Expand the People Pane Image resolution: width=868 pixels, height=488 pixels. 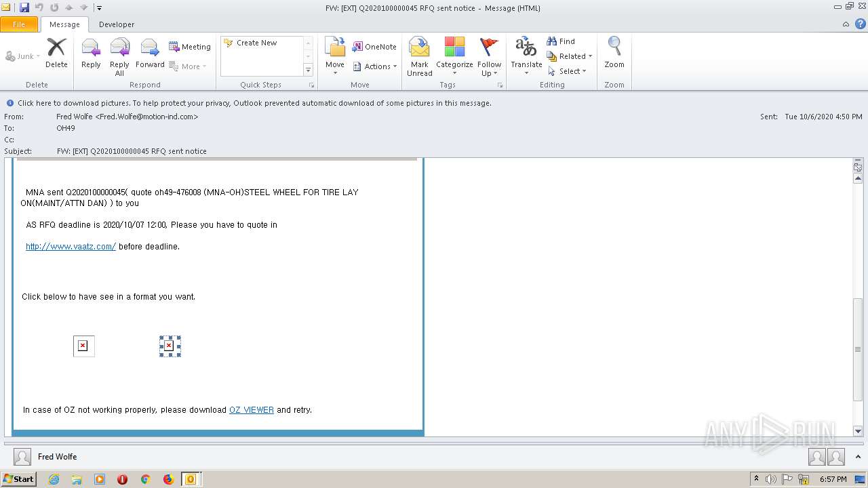(x=859, y=457)
